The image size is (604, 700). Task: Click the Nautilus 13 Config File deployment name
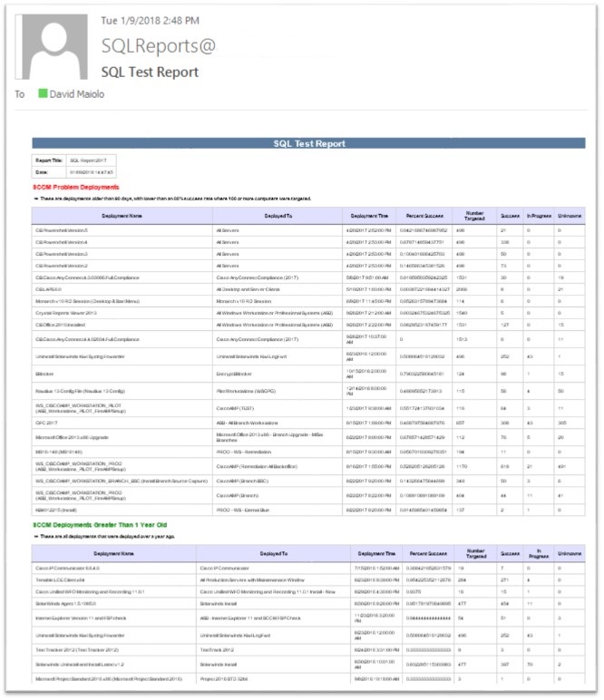[81, 391]
